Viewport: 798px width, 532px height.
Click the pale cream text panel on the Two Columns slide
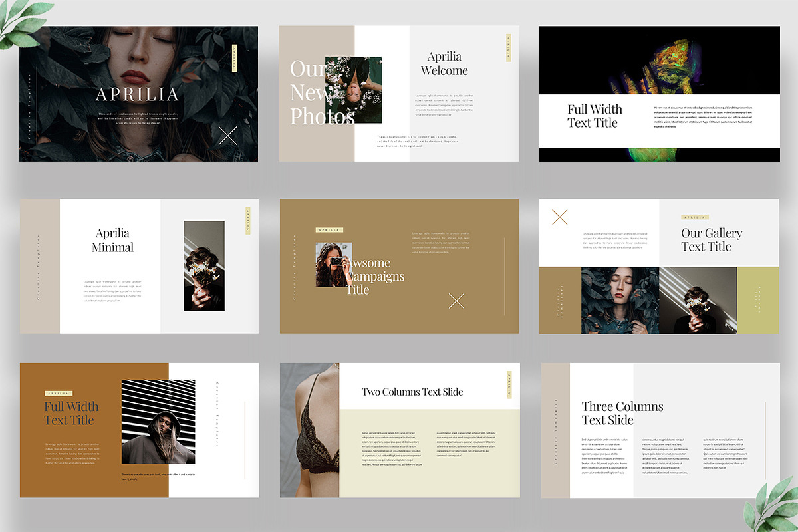point(430,454)
